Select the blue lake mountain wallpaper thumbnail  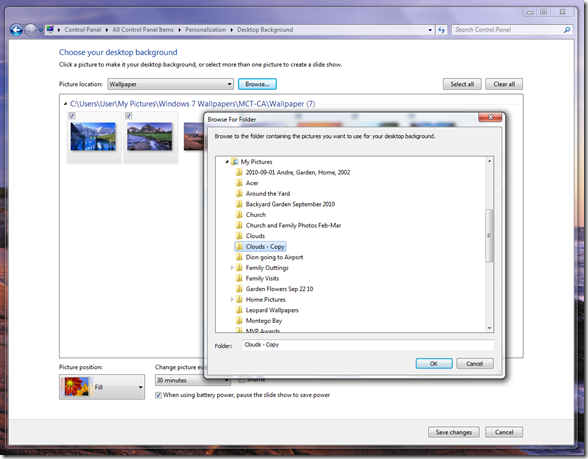(93, 136)
